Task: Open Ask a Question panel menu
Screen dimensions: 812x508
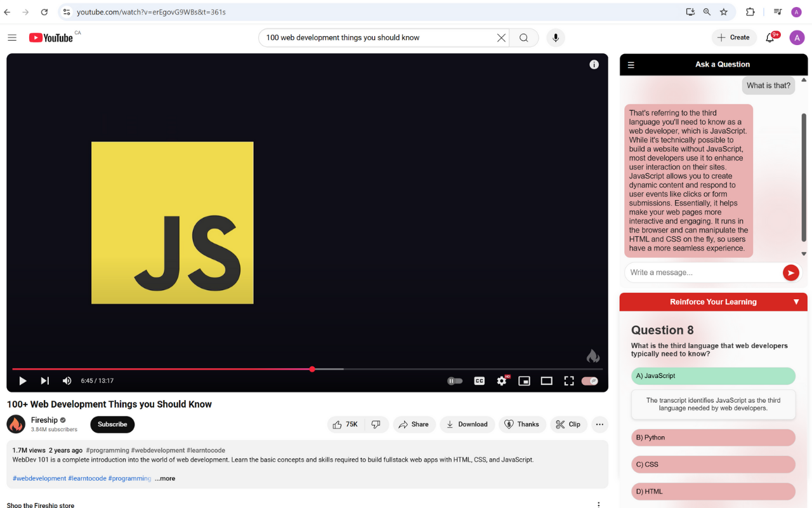Action: [631, 65]
